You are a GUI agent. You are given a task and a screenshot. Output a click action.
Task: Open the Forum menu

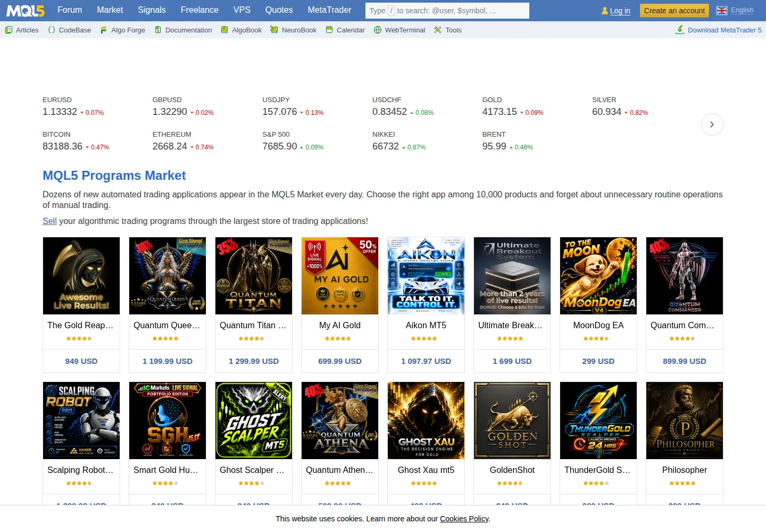(x=70, y=10)
